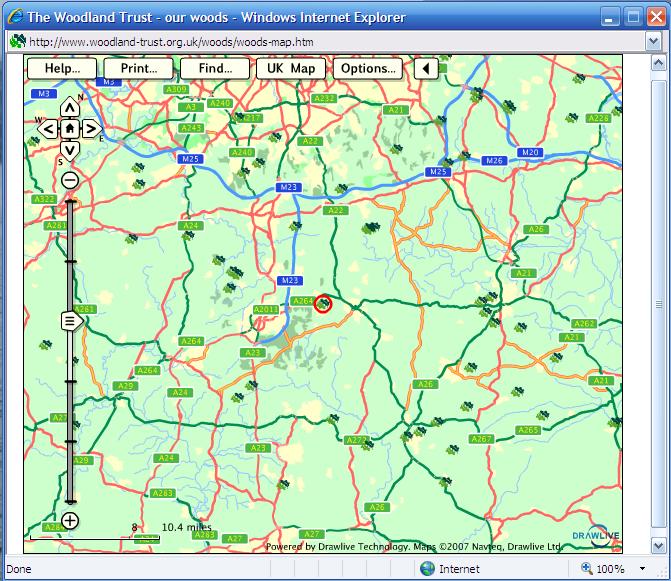Pan the map north with the up arrow
The height and width of the screenshot is (581, 671).
click(x=70, y=108)
